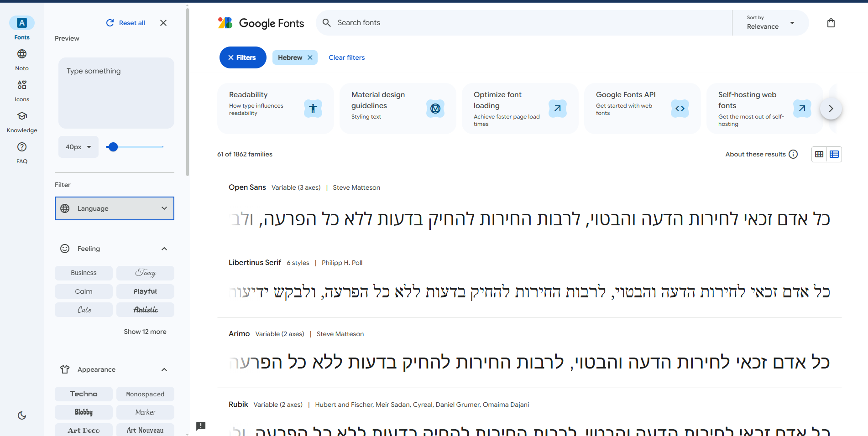Enable the Techno appearance filter
Viewport: 868px width, 436px height.
(x=84, y=394)
